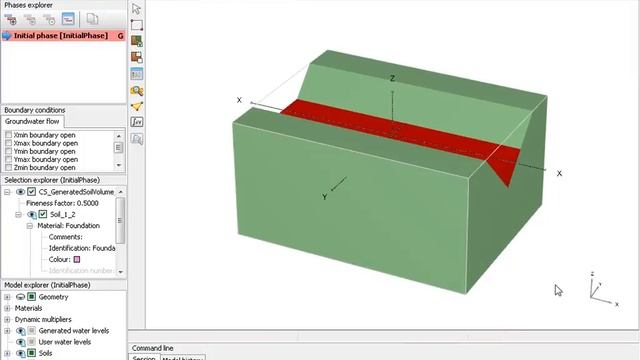Select CS_GeneratedSoilVolume label

click(76, 192)
